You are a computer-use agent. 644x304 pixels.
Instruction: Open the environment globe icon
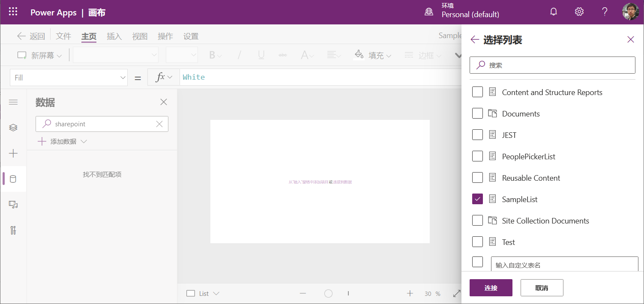[429, 12]
